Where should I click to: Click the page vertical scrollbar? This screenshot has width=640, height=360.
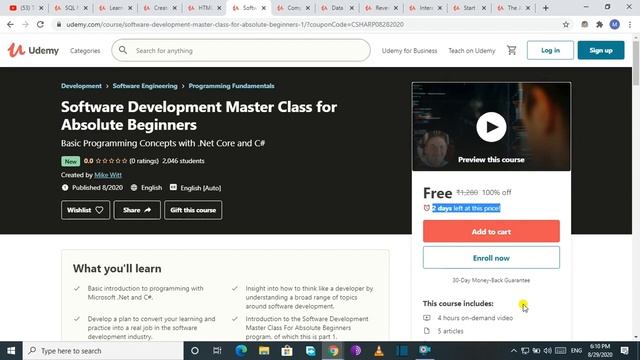click(636, 63)
